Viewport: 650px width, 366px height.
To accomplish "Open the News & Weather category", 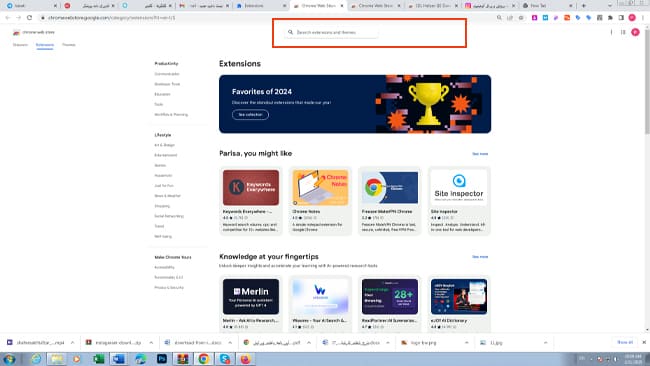I will click(x=167, y=196).
